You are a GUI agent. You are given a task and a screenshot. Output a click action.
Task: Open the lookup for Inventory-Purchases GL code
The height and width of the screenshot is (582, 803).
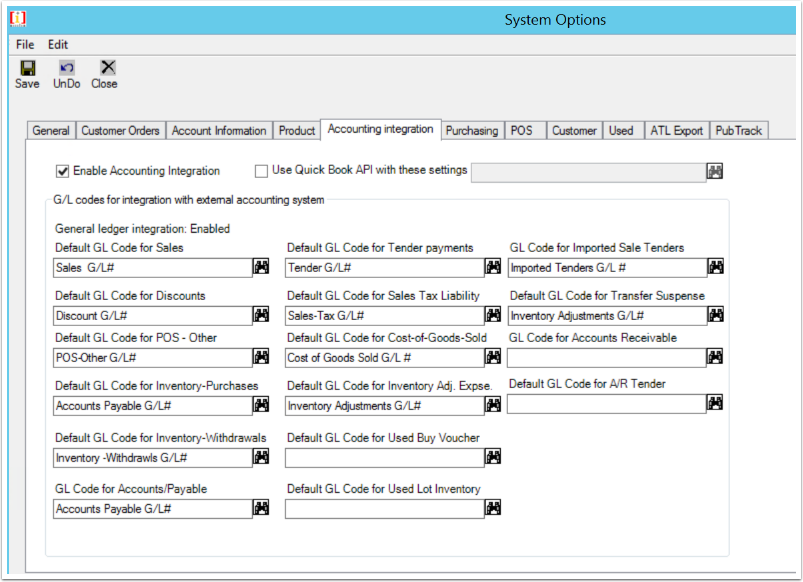point(261,405)
